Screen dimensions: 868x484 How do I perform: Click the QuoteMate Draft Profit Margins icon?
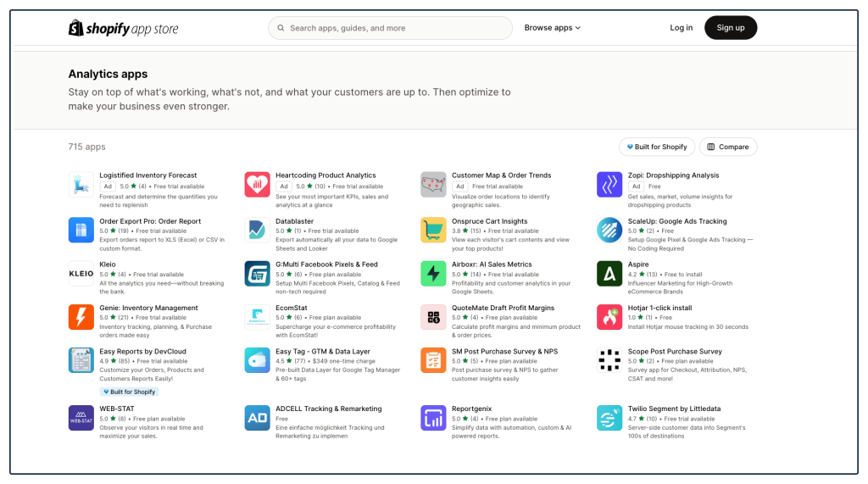[433, 317]
